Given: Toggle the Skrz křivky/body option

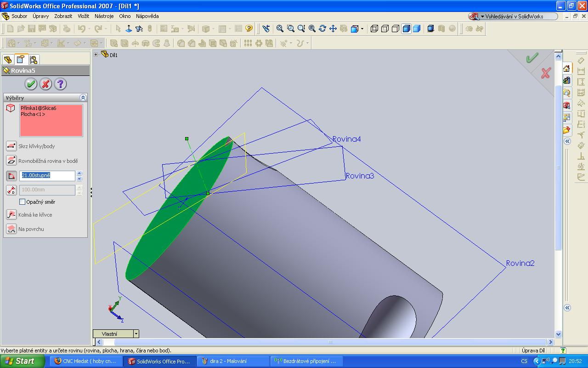Looking at the screenshot, I should coord(11,146).
